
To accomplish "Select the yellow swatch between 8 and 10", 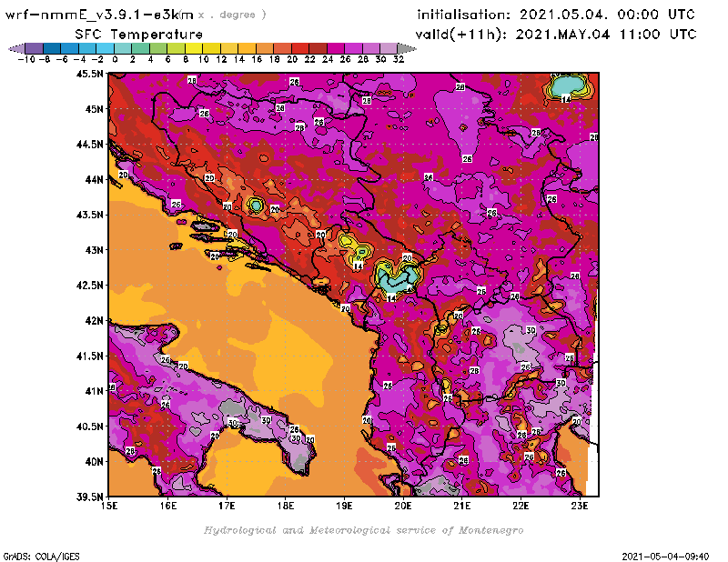I will pyautogui.click(x=194, y=48).
